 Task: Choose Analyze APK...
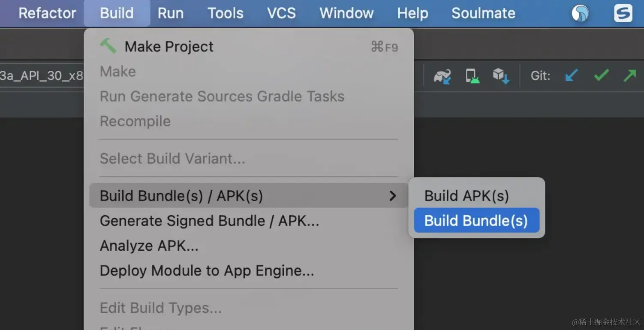pyautogui.click(x=249, y=245)
